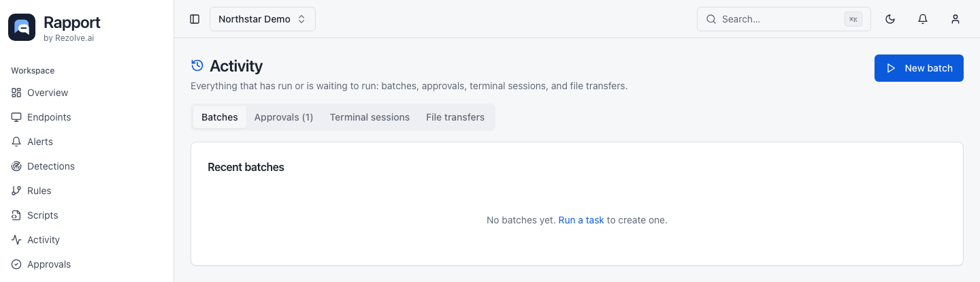Open the notifications bell icon
The image size is (980, 282).
(x=923, y=19)
